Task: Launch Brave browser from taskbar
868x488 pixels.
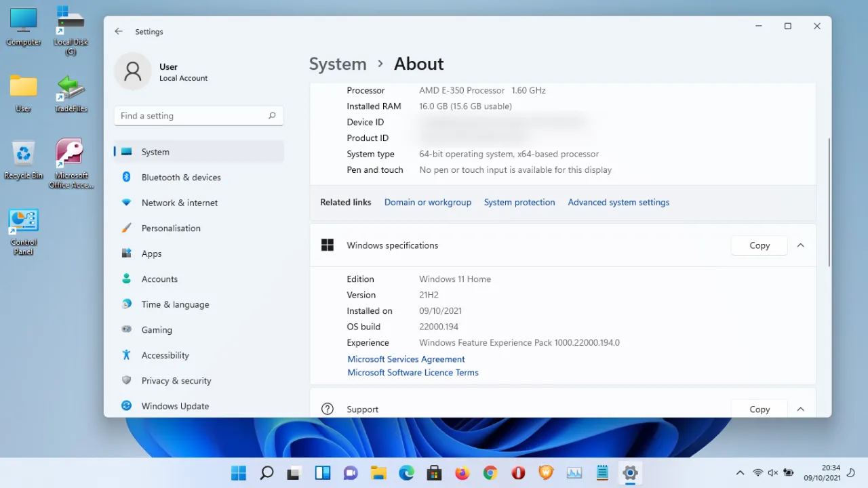Action: pyautogui.click(x=546, y=473)
